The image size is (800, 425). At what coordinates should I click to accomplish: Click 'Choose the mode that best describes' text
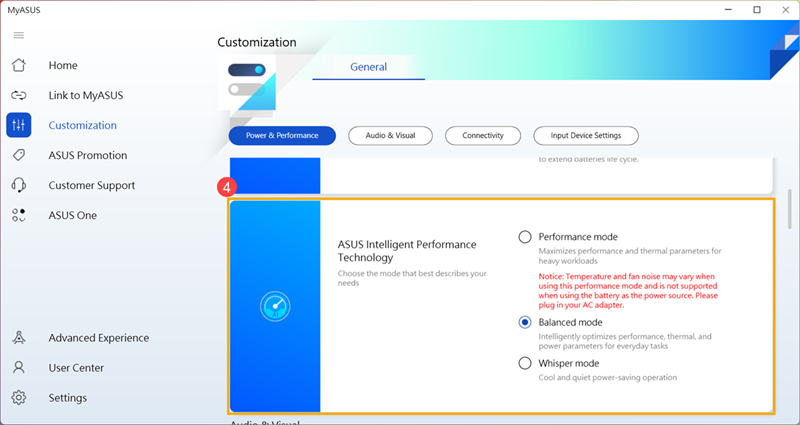click(412, 278)
